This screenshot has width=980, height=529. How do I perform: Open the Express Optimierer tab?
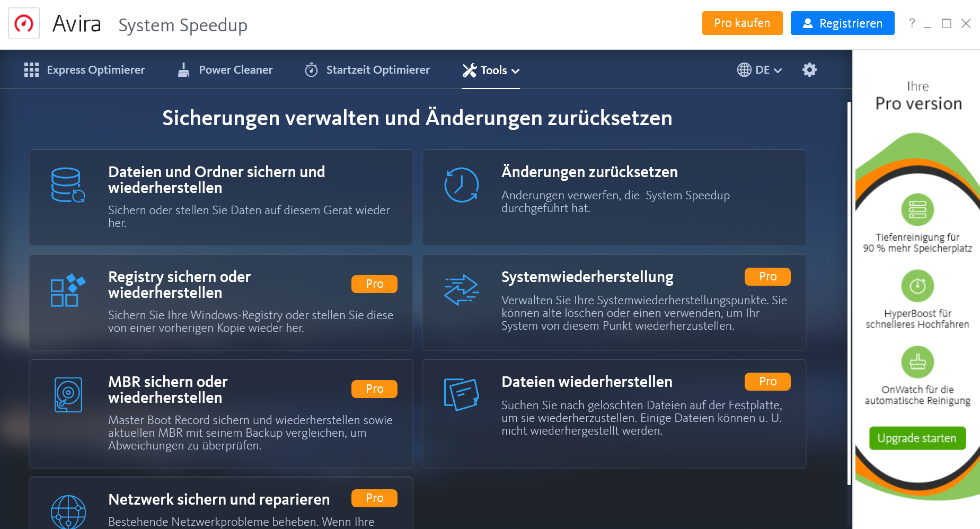pyautogui.click(x=96, y=69)
